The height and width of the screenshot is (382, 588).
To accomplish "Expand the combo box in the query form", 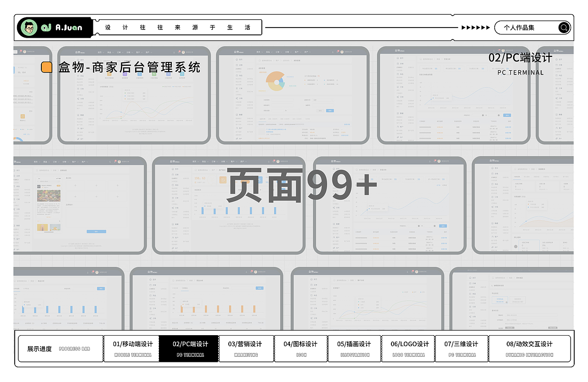I will (323, 100).
